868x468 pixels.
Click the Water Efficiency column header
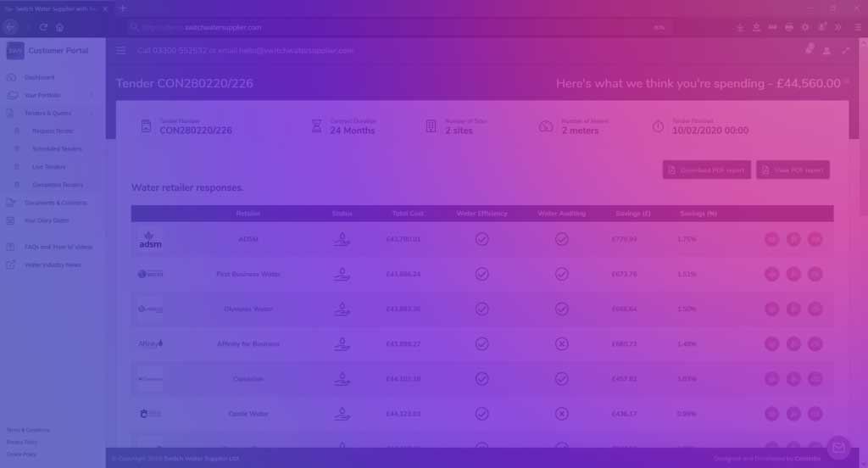tap(481, 214)
